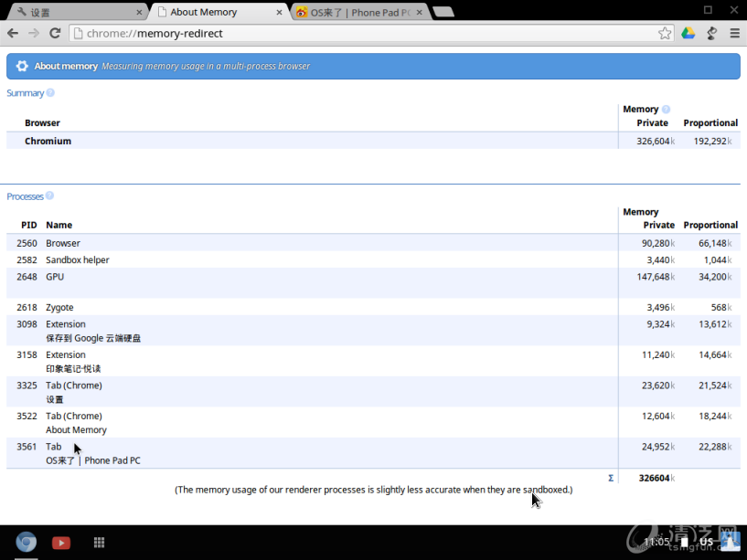
Task: Select the Browser process row PID 2560
Action: 311,243
